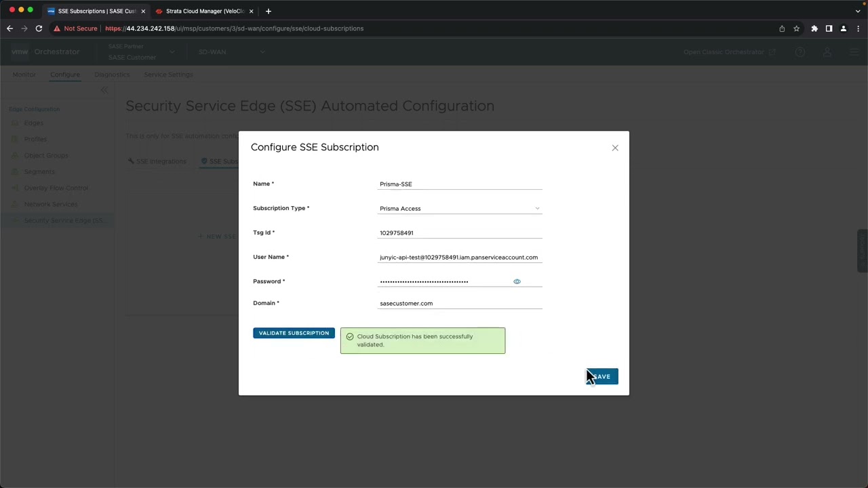
Task: Open the Strata Cloud Manager browser tab
Action: (203, 11)
